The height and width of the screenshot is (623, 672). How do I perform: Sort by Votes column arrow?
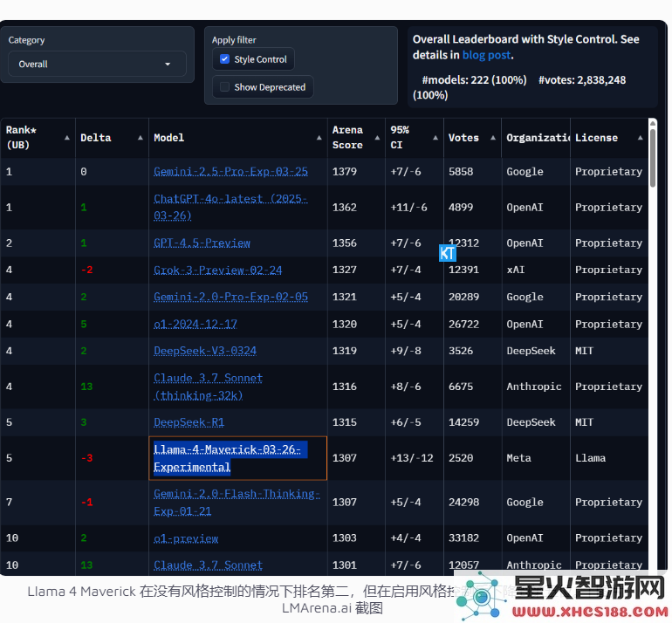[x=493, y=138]
